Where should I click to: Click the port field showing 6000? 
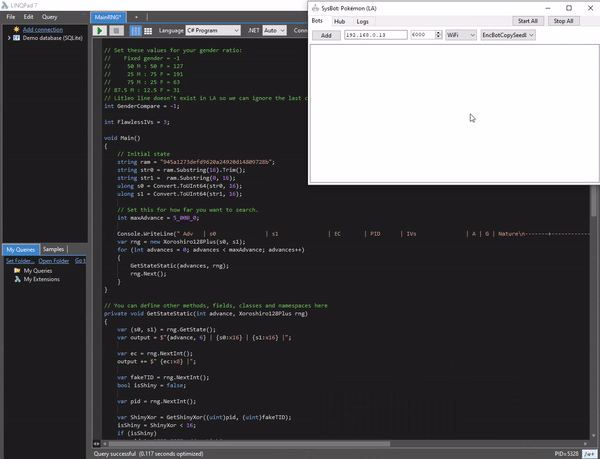point(423,35)
